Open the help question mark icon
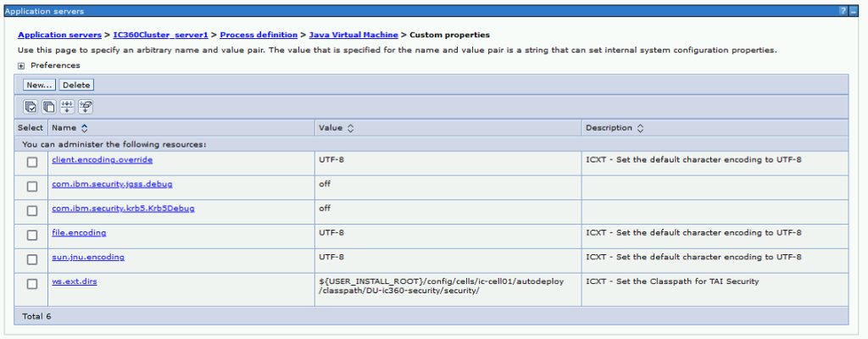This screenshot has height=339, width=868. coord(843,10)
